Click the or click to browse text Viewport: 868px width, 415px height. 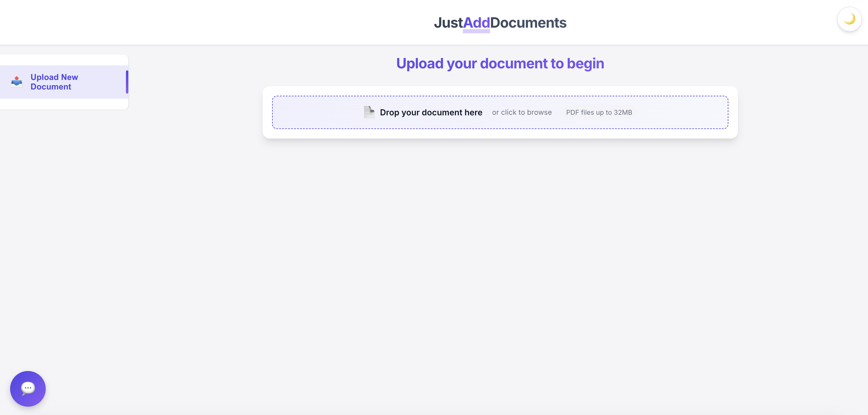(522, 112)
